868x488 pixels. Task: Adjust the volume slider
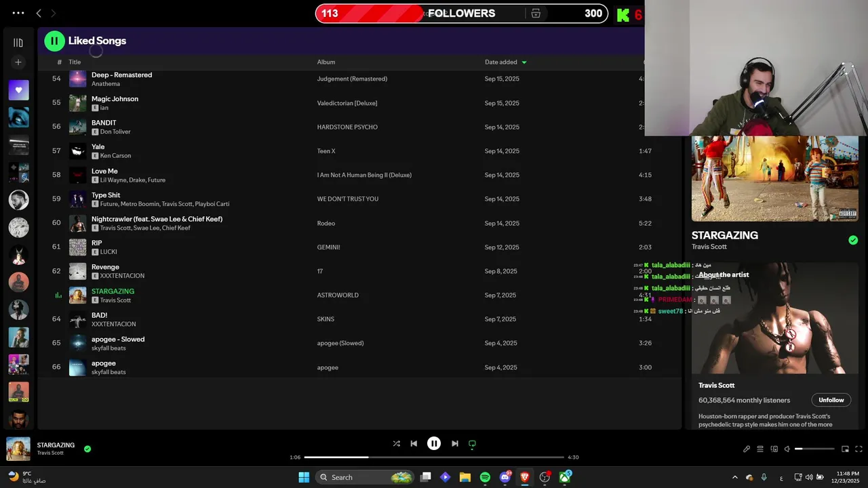click(814, 449)
